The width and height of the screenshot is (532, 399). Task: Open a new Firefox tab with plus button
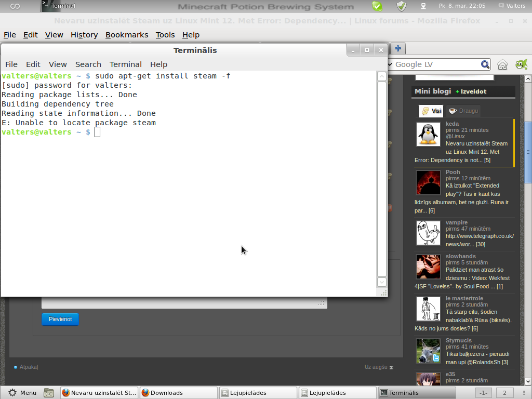tap(397, 48)
